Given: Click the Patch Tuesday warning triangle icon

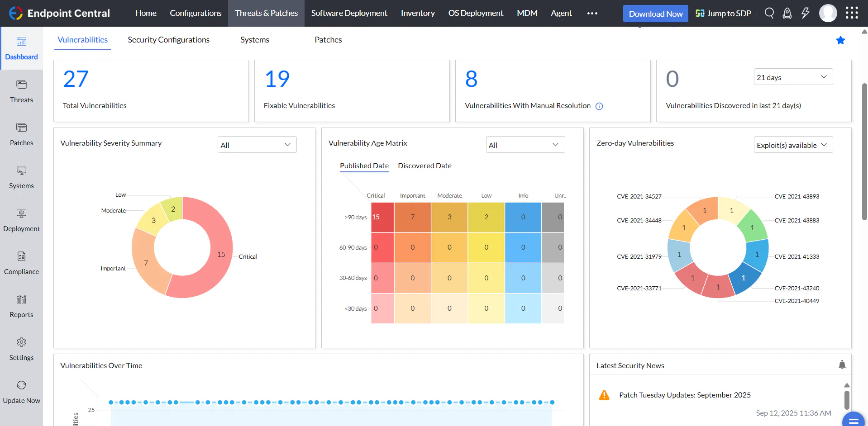Looking at the screenshot, I should (604, 395).
